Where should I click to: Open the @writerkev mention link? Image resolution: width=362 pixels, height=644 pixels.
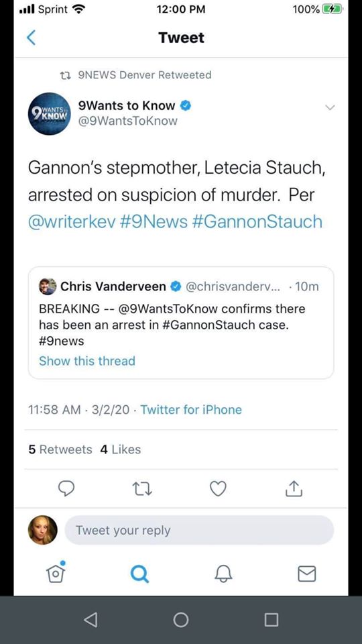72,222
